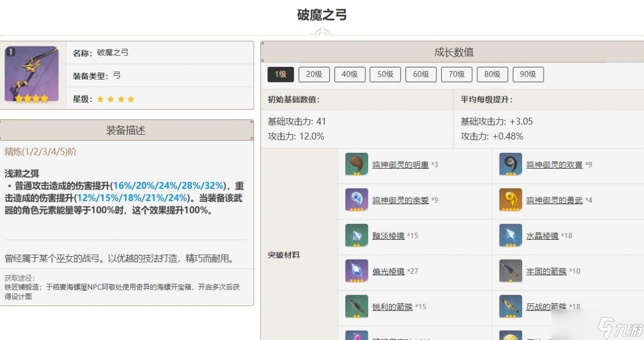
Task: Click the 鸣神御灵的欢喜 material icon
Action: 511,165
